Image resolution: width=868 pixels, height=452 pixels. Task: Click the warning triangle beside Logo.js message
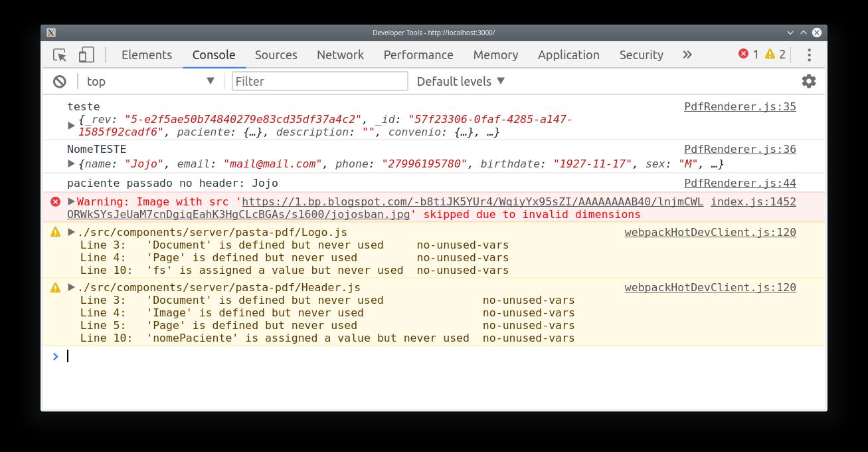click(56, 232)
